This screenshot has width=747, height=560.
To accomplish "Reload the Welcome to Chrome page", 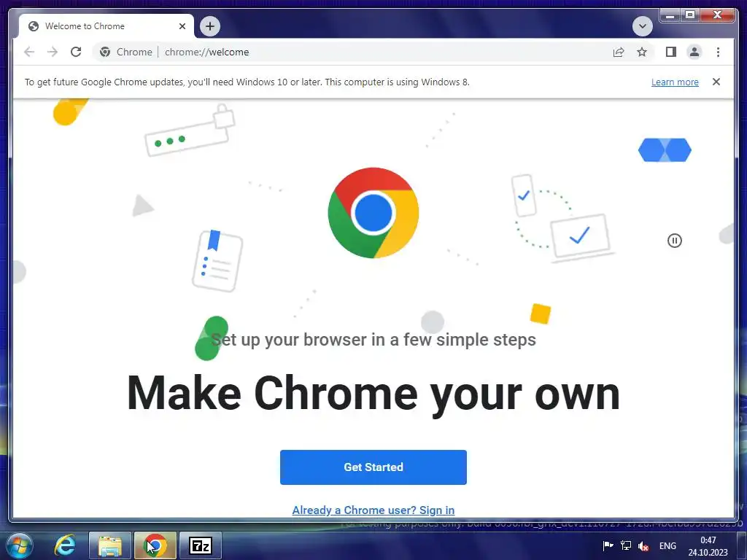I will coord(76,52).
